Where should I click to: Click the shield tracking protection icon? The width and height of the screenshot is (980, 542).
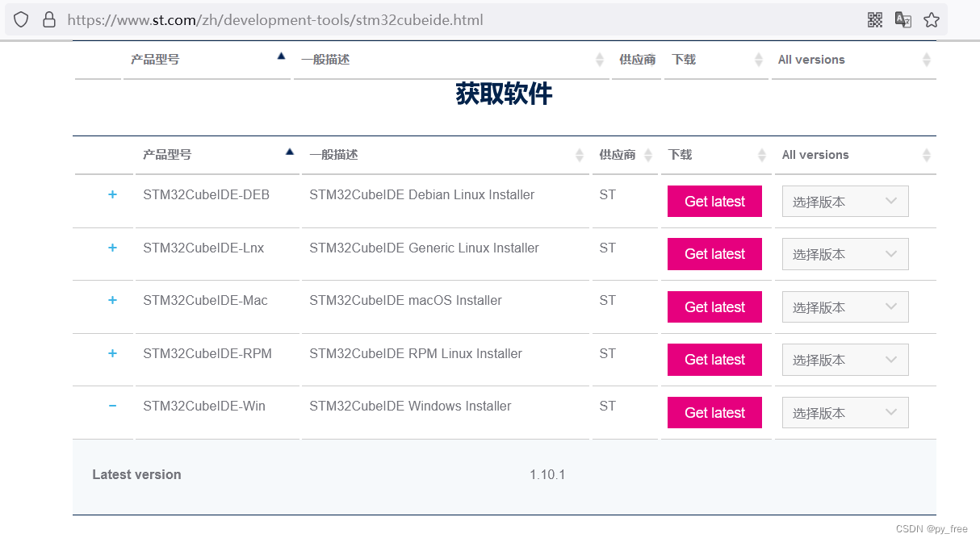(x=21, y=19)
